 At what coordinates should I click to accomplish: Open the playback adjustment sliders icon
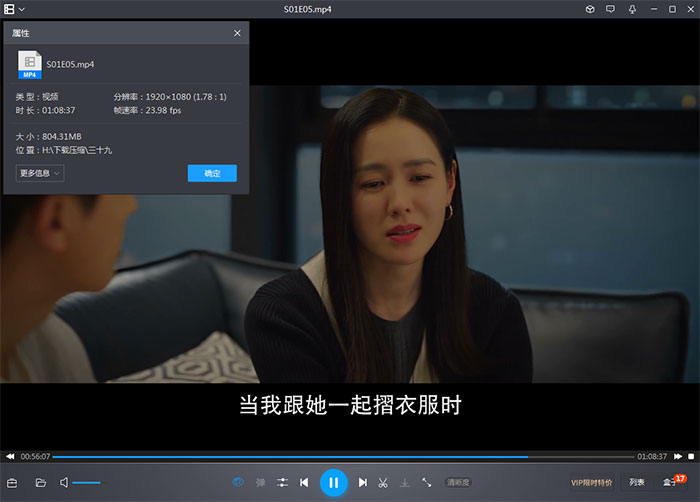coord(283,482)
